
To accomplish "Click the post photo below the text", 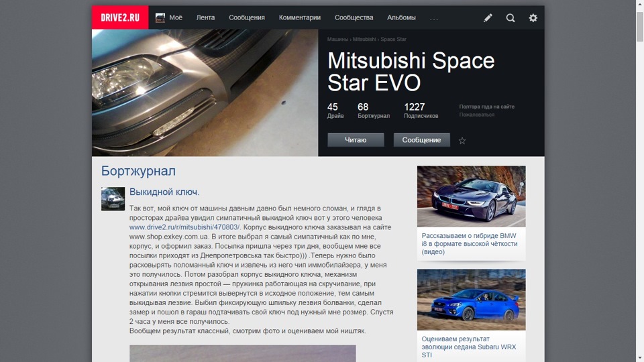I will [243, 353].
